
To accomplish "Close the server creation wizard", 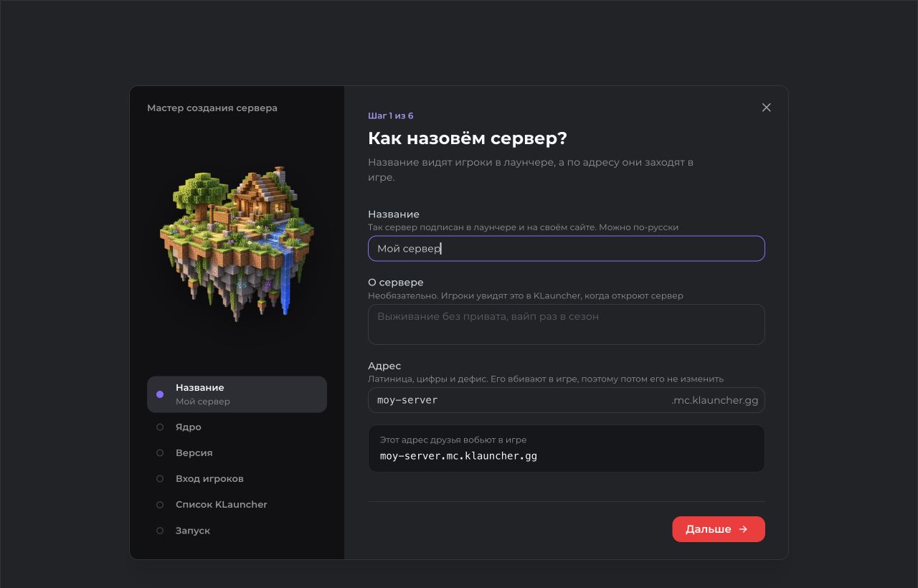I will (x=766, y=108).
